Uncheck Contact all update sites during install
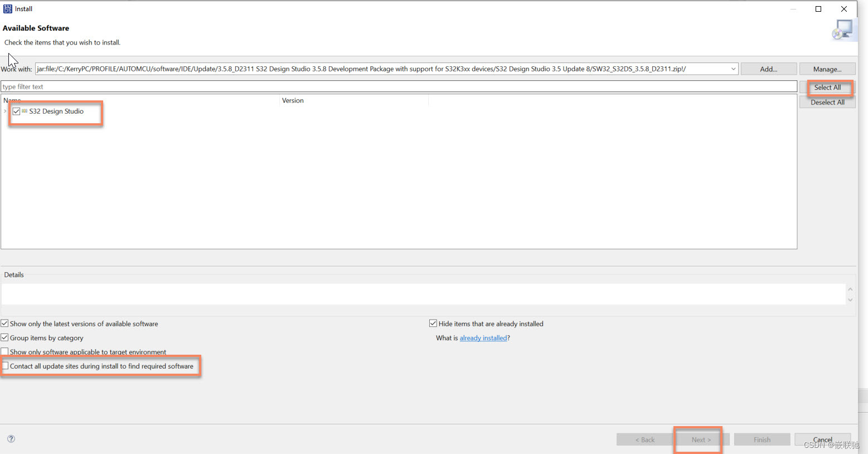This screenshot has width=868, height=454. (x=5, y=366)
